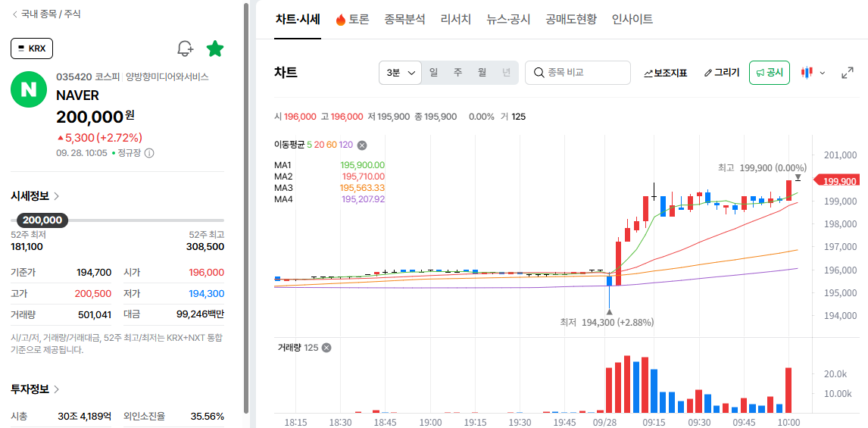Open the 3분 interval dropdown
This screenshot has width=868, height=428.
pyautogui.click(x=400, y=73)
